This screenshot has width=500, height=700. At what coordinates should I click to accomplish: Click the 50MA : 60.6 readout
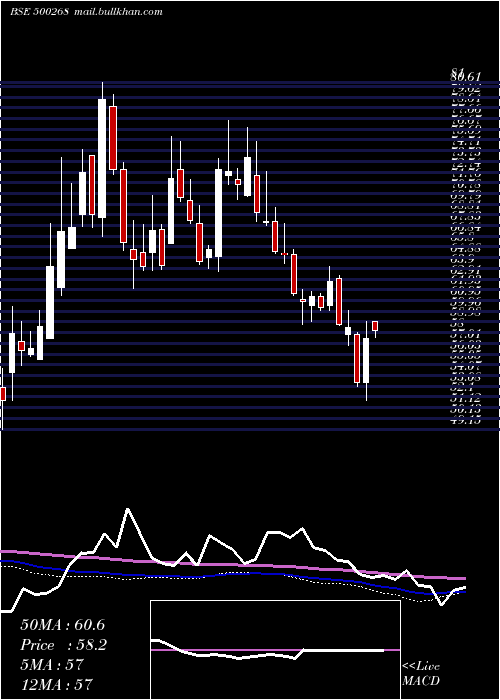[63, 625]
